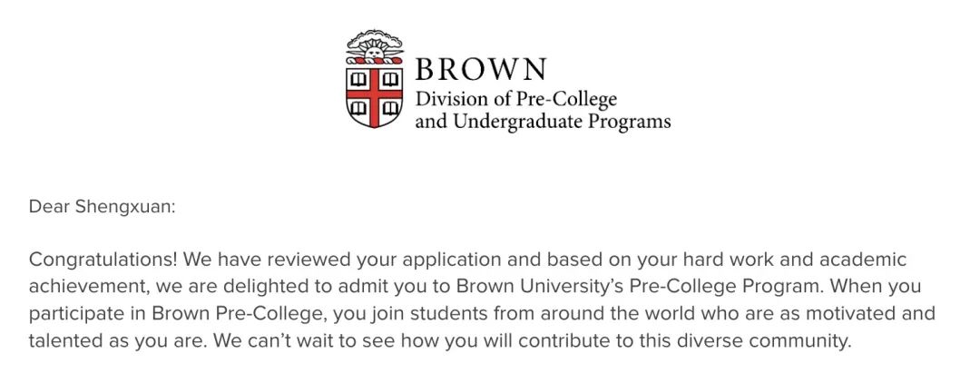
Task: Click the sun emblem atop the crest
Action: [375, 49]
